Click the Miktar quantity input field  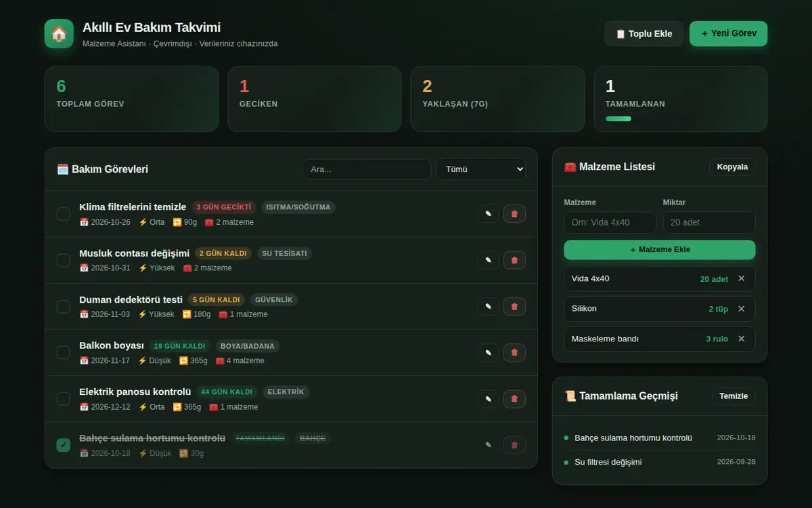709,223
